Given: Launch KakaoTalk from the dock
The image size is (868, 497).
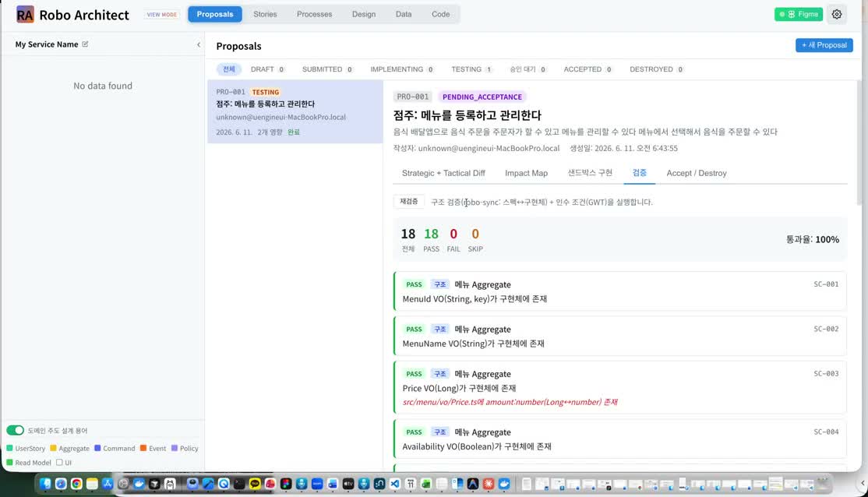Looking at the screenshot, I should tap(255, 484).
